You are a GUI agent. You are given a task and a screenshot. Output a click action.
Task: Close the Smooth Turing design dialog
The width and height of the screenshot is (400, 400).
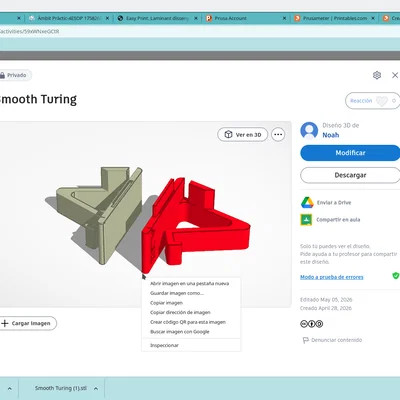pos(395,75)
